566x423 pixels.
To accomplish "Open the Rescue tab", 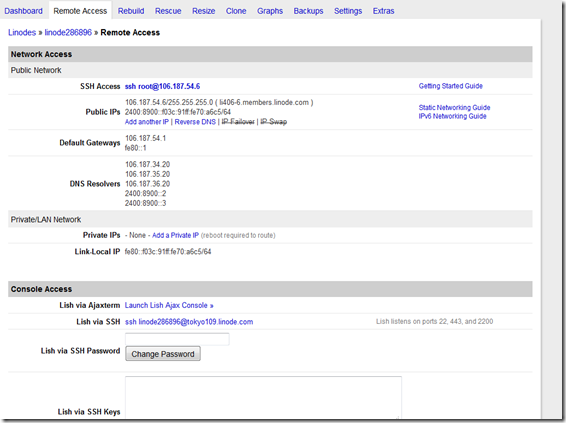I will [x=168, y=11].
